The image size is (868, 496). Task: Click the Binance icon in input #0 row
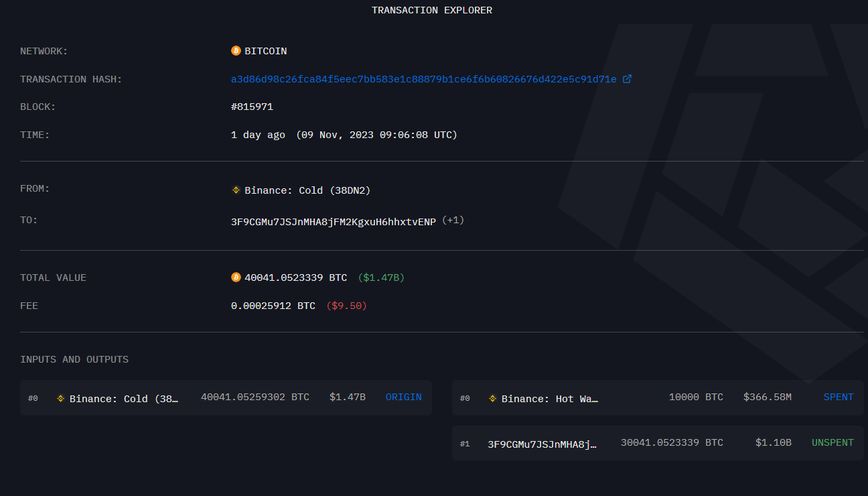click(x=61, y=398)
